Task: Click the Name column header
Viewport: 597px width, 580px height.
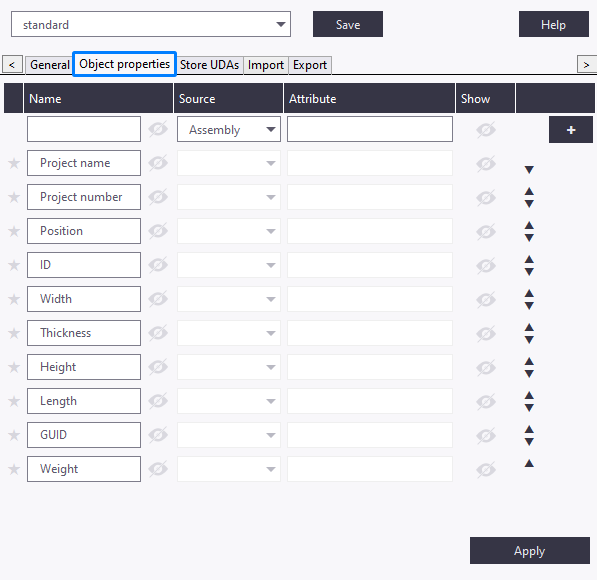Action: [98, 98]
